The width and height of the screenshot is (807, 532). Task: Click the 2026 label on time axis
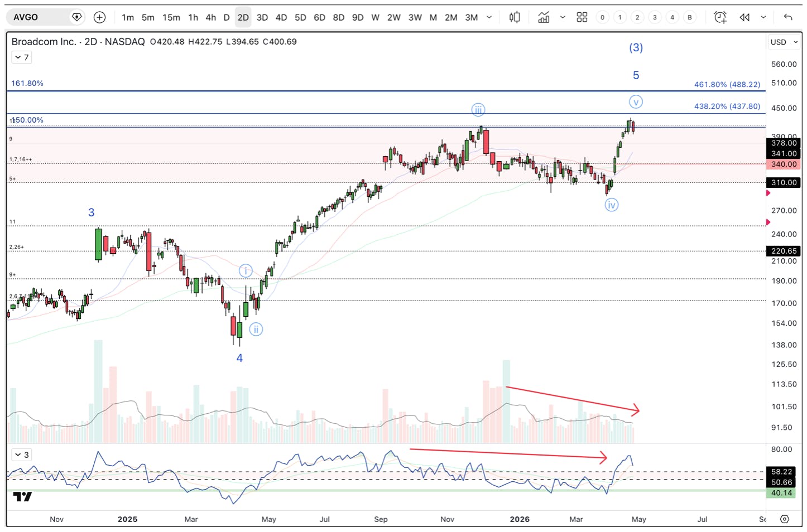click(x=520, y=519)
